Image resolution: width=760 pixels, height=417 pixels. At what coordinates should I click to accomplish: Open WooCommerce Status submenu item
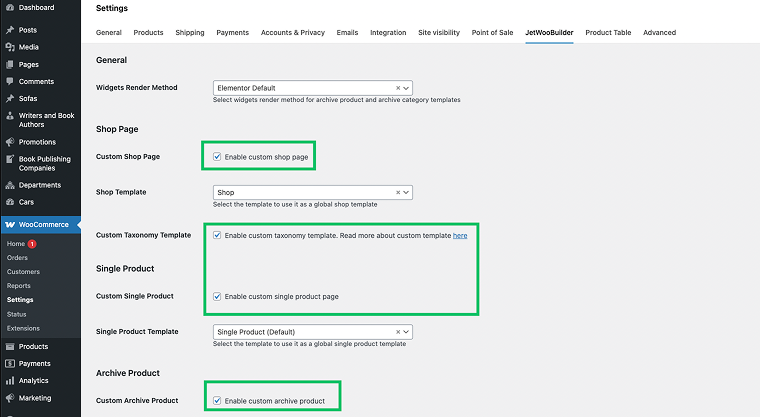[x=16, y=315]
